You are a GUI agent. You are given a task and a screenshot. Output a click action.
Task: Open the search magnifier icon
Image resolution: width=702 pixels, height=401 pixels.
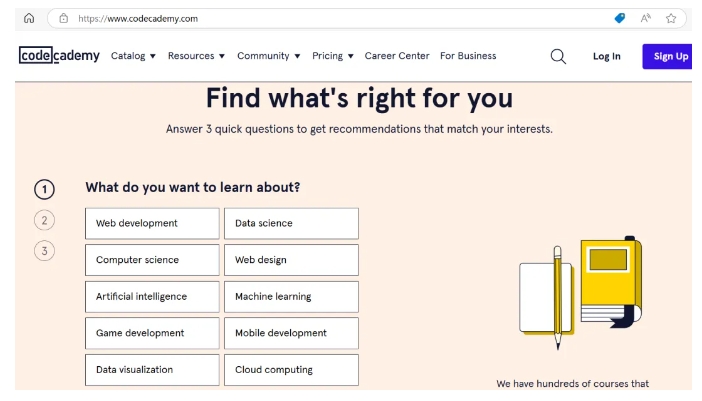(x=558, y=56)
